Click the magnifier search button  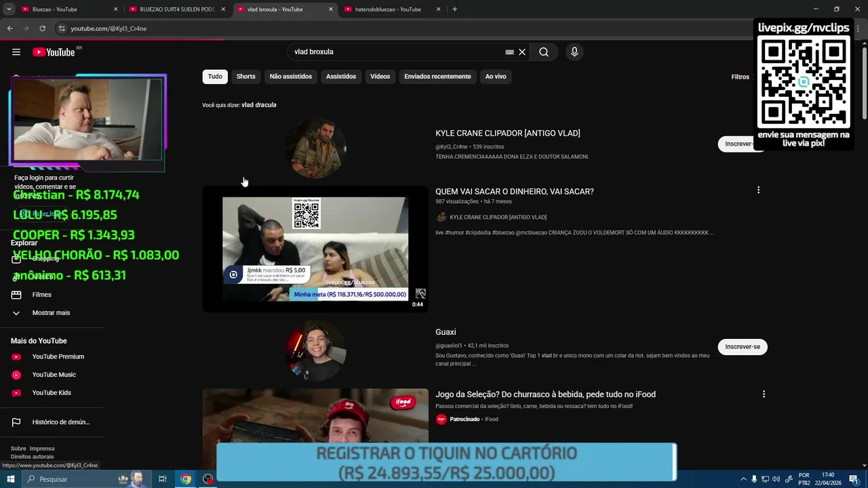(x=544, y=52)
